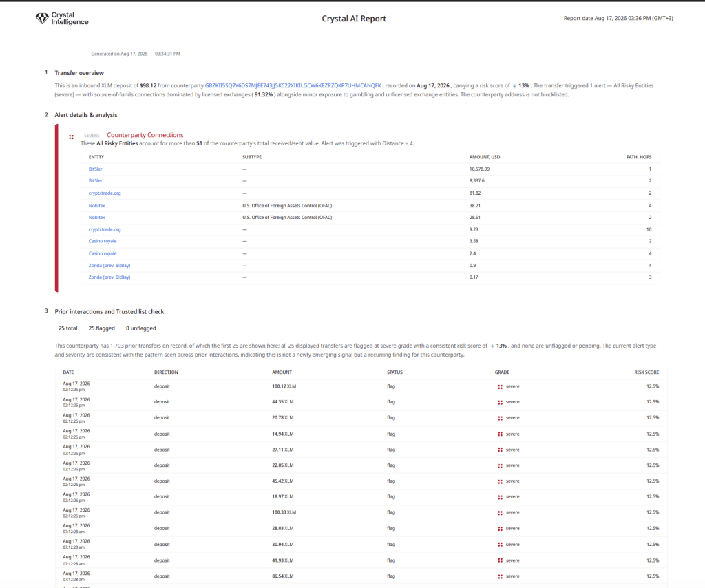This screenshot has width=705, height=588.
Task: Click the PATH, HOPS column header
Action: tap(639, 157)
